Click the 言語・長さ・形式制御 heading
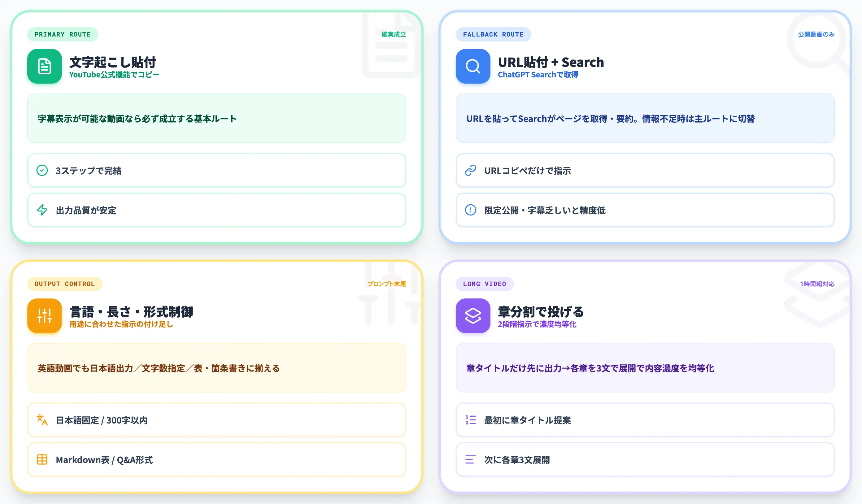This screenshot has width=862, height=504. [x=131, y=312]
